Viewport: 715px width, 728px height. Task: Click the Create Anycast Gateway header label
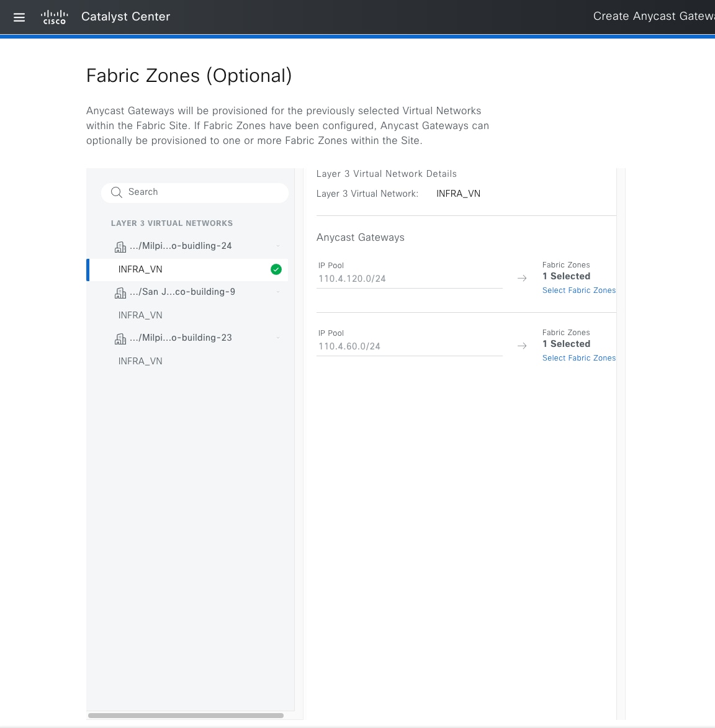pos(653,16)
